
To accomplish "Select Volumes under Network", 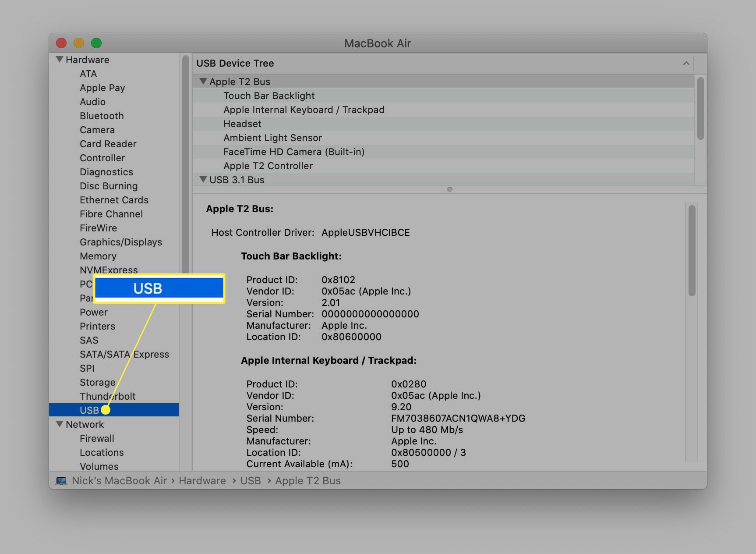I will [99, 466].
